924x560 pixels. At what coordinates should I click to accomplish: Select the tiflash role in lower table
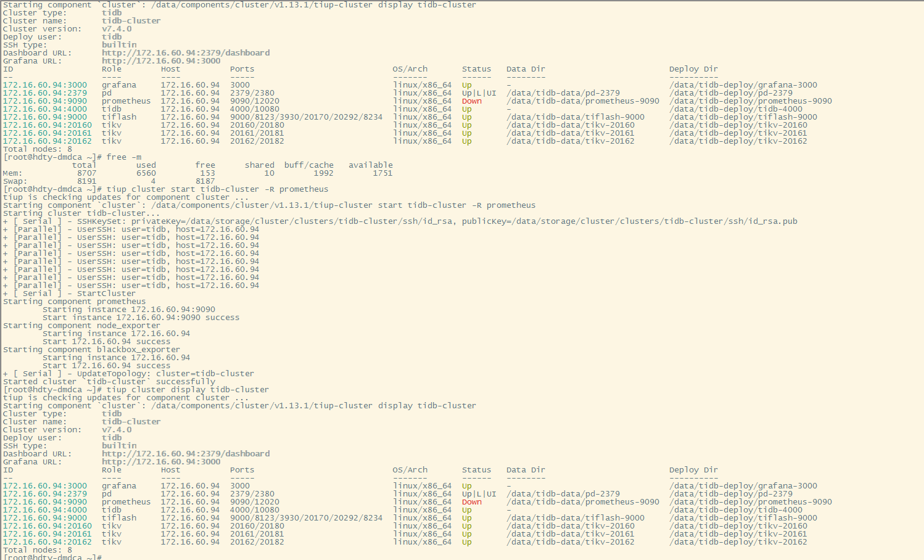(x=119, y=518)
